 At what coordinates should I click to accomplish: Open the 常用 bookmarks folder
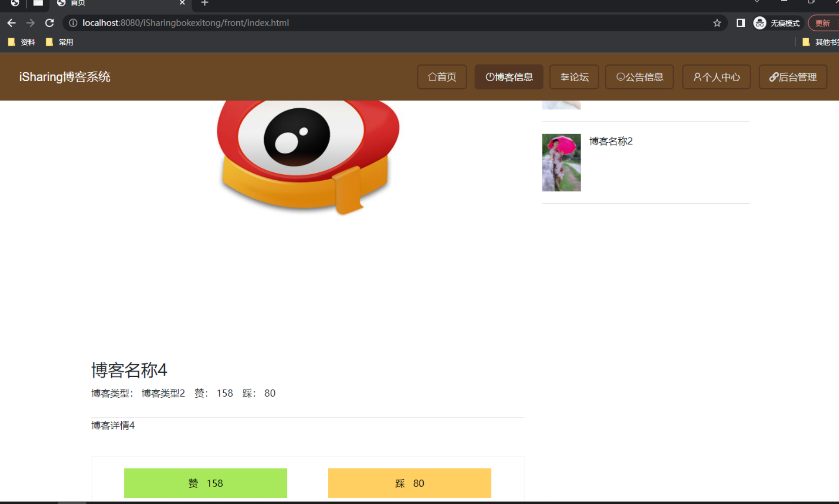coord(59,42)
